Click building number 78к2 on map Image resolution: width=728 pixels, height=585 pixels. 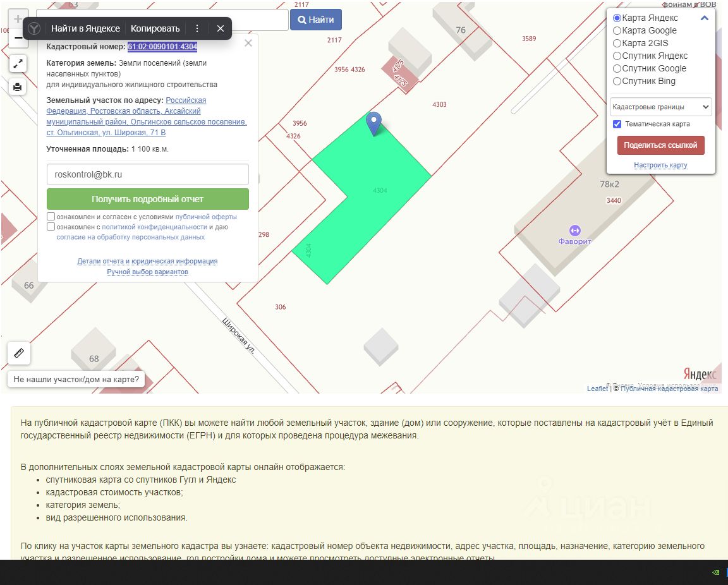click(610, 184)
